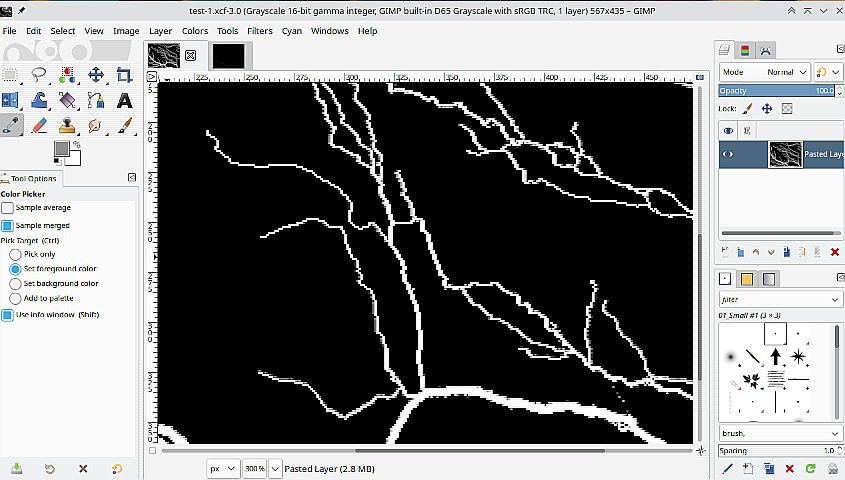Image resolution: width=845 pixels, height=480 pixels.
Task: Select the Clone stamp tool
Action: pos(67,126)
